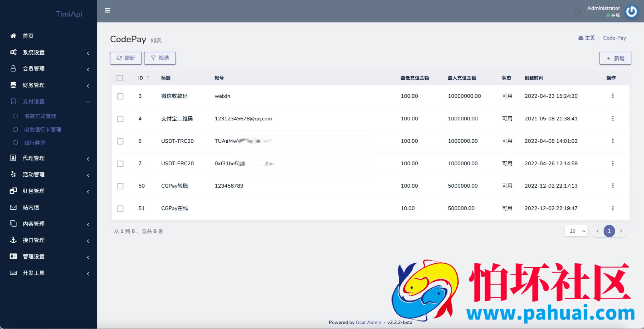Open actions menu for USDT-TRC20 row
644x329 pixels.
(x=613, y=141)
